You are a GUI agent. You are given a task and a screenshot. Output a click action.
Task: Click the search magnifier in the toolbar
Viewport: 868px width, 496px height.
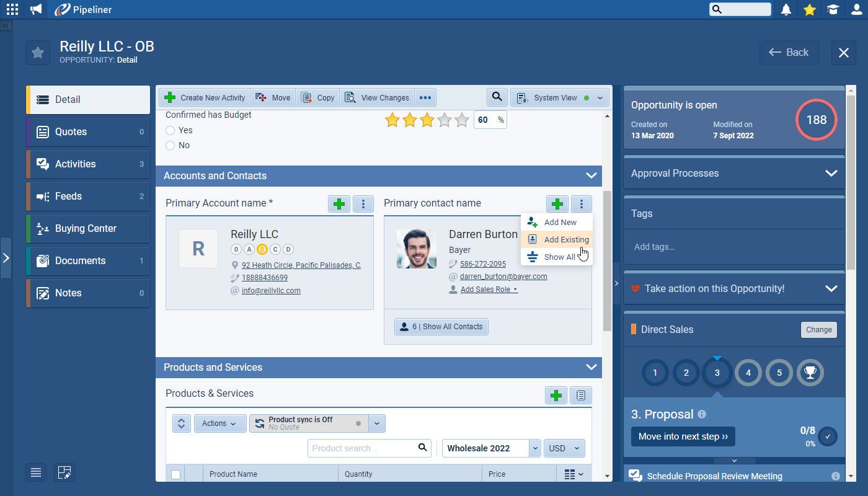point(497,97)
